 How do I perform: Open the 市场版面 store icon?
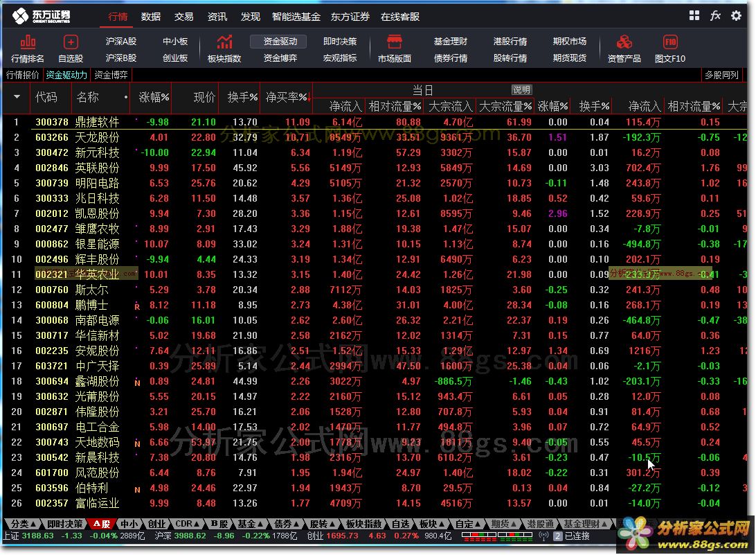(x=395, y=42)
